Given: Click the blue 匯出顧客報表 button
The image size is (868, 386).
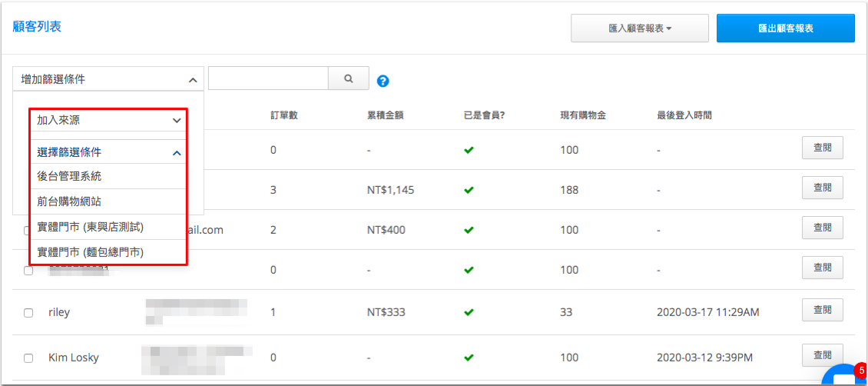Looking at the screenshot, I should [x=786, y=28].
